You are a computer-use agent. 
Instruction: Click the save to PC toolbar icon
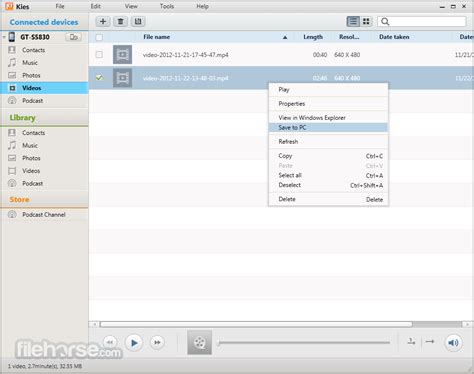pos(138,22)
